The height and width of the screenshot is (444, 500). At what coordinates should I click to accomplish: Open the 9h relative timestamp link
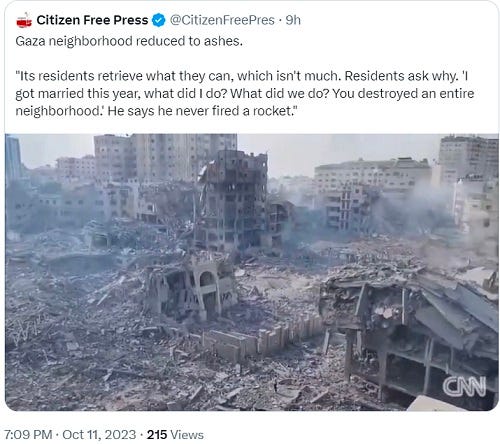(x=293, y=20)
